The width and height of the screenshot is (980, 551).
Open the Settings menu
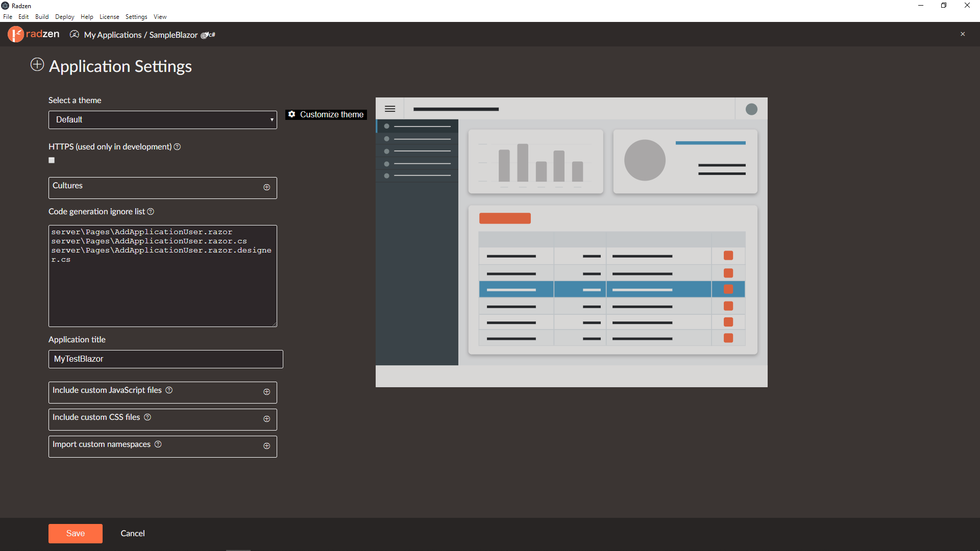tap(136, 17)
